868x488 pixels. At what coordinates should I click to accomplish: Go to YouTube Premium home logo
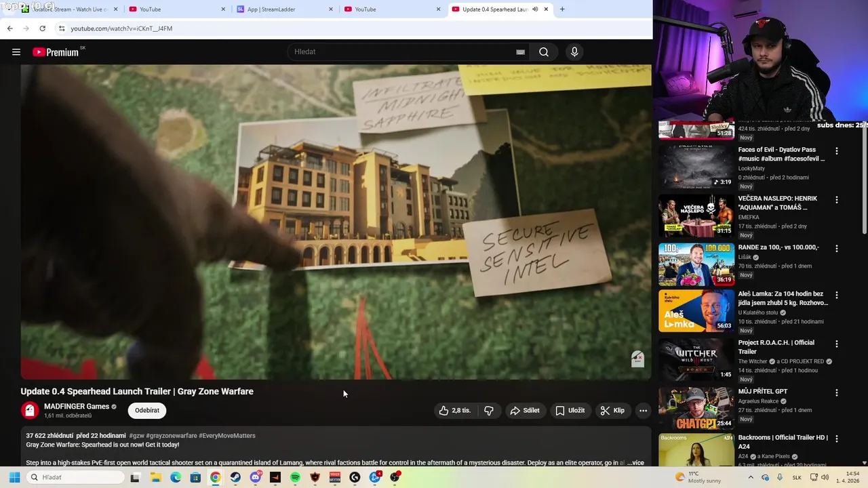(x=56, y=52)
